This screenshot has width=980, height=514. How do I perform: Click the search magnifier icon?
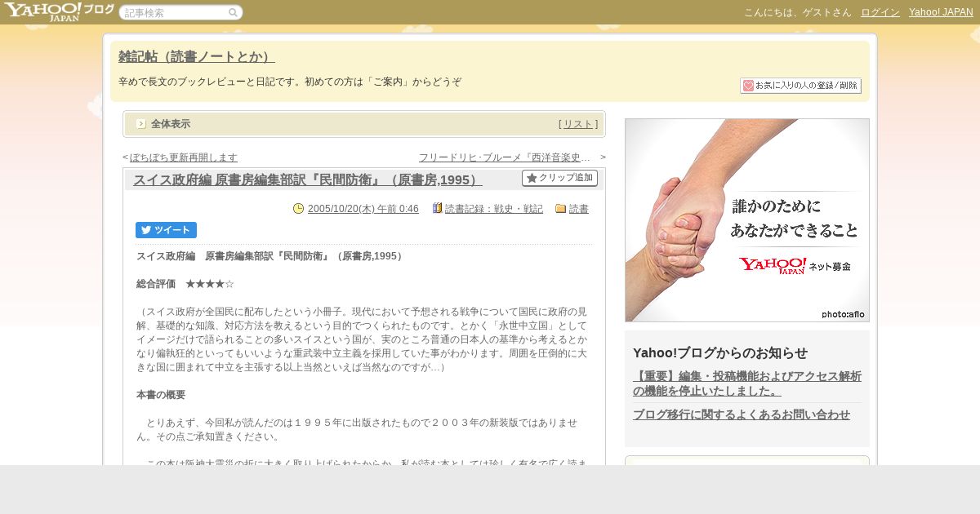233,13
